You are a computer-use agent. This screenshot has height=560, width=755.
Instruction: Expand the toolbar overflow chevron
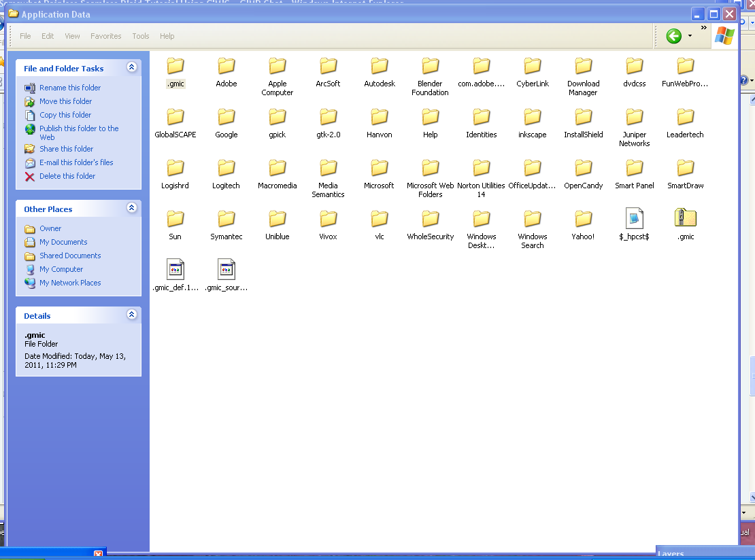[704, 27]
